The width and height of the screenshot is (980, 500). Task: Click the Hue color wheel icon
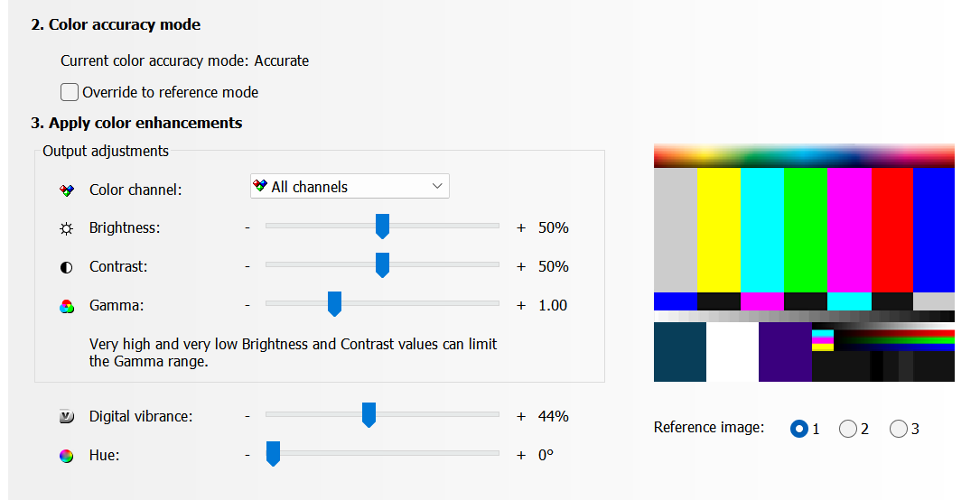coord(66,456)
